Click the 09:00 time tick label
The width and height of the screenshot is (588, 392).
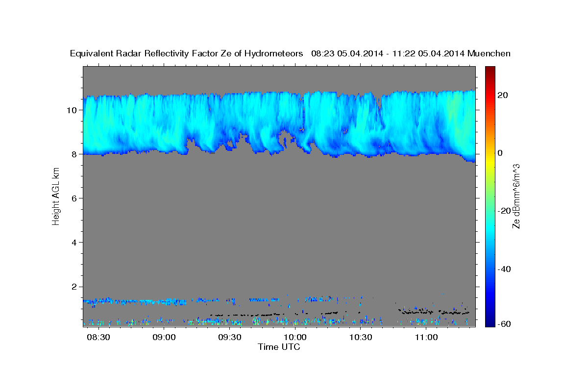point(164,338)
